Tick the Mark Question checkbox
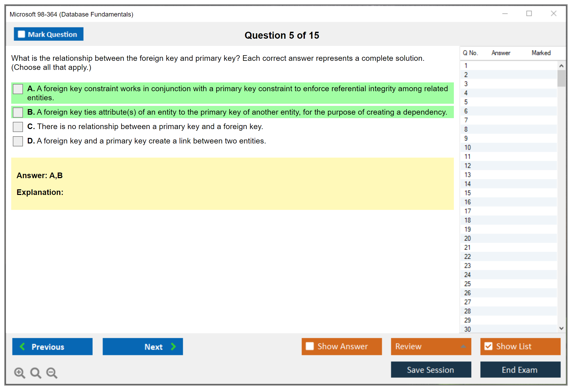This screenshot has width=574, height=392. 21,34
